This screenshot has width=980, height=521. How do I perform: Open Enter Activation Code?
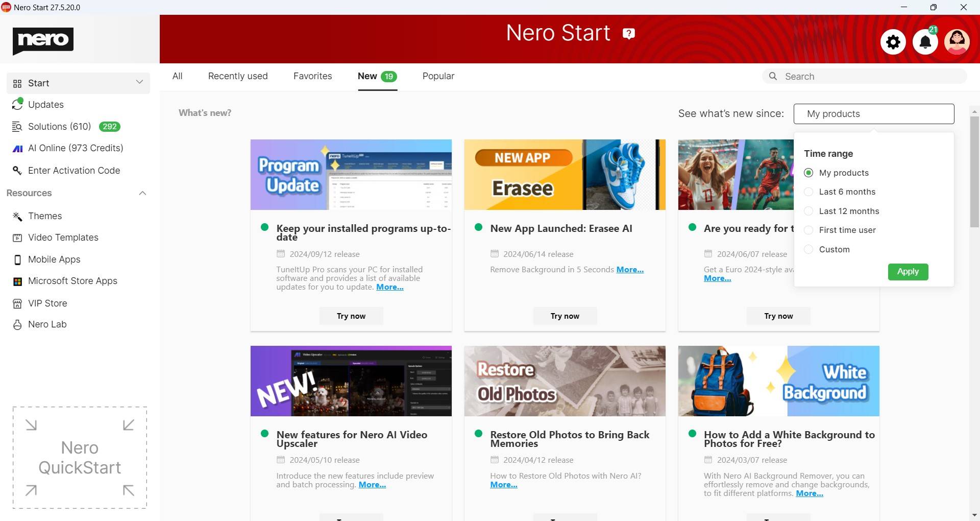click(74, 171)
